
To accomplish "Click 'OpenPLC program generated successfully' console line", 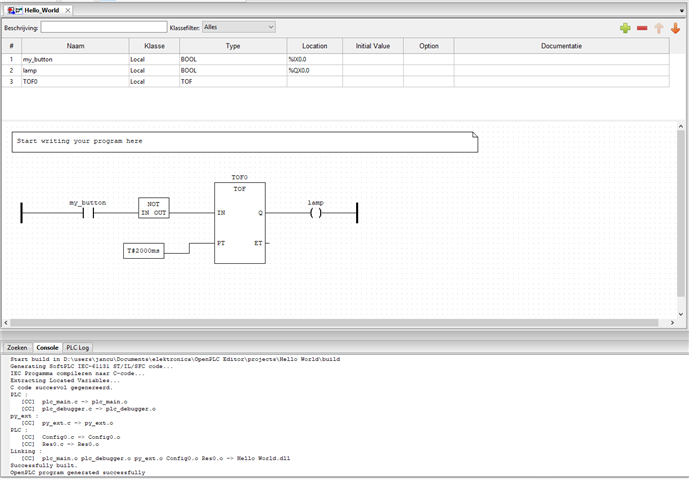I will click(x=78, y=473).
